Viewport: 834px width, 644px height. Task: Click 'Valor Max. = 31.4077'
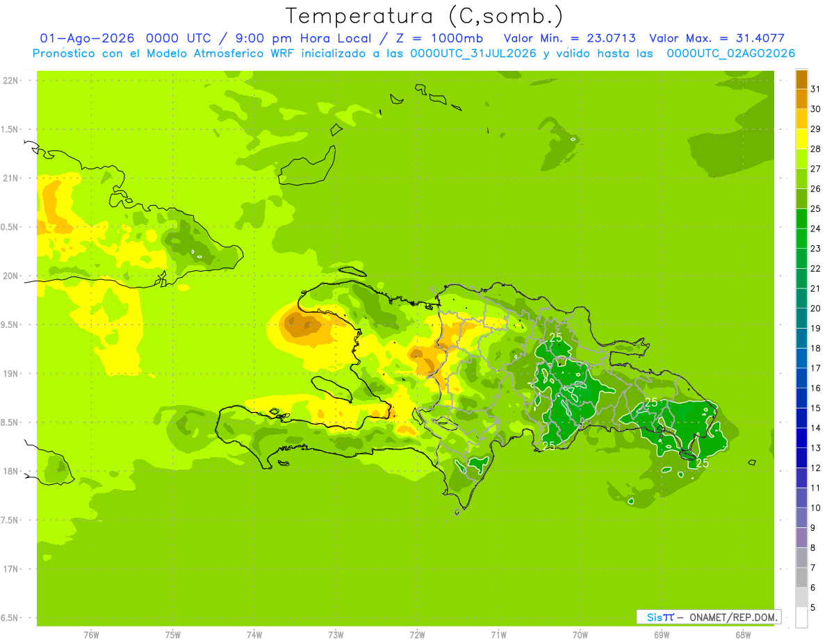(717, 38)
